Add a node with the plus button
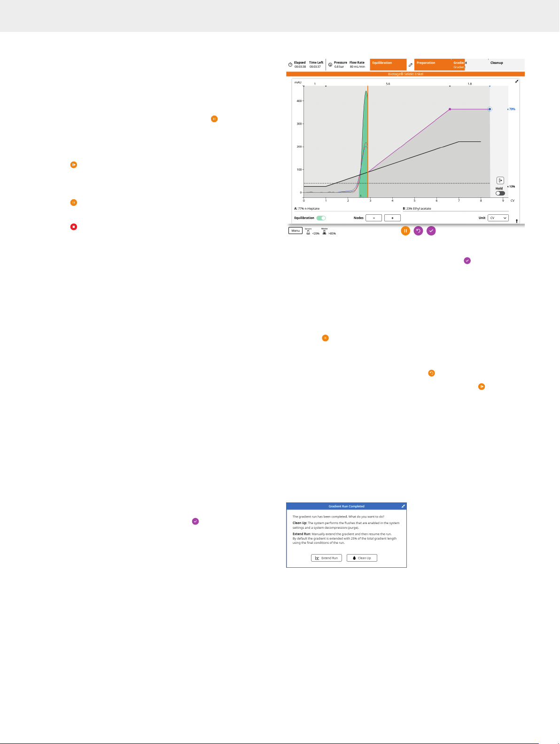Screen dimensions: 560x744 392,218
